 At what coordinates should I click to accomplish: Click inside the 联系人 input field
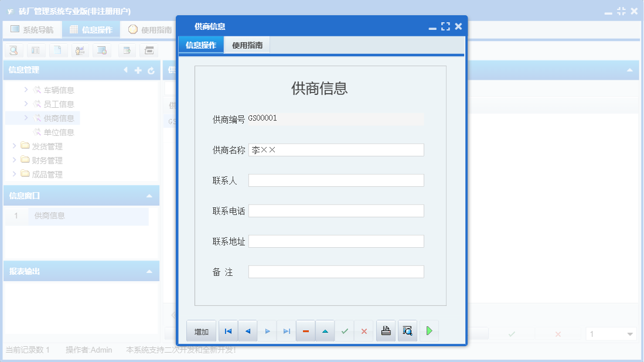pyautogui.click(x=336, y=180)
